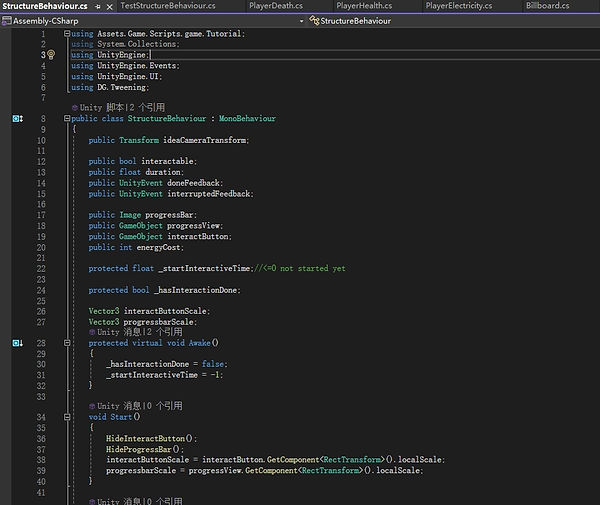
Task: Click the Unity icon in class CodeLens
Action: 75,108
